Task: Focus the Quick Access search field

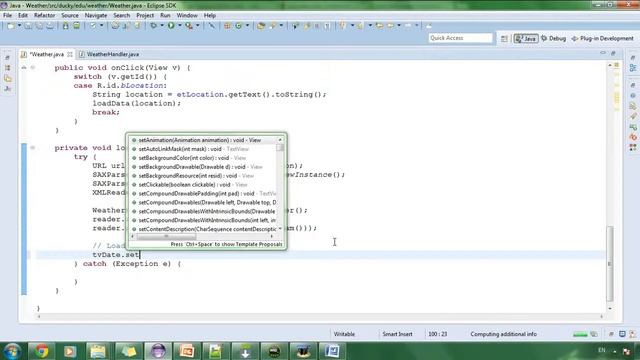Action: pos(460,38)
